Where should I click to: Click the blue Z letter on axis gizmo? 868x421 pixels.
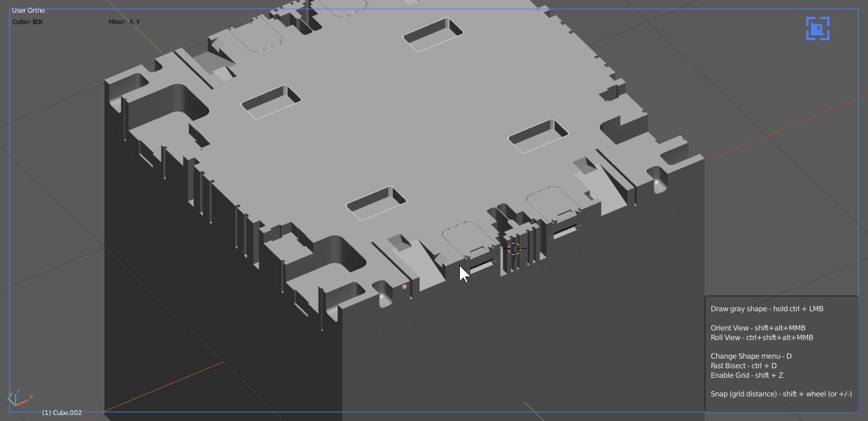(x=18, y=390)
